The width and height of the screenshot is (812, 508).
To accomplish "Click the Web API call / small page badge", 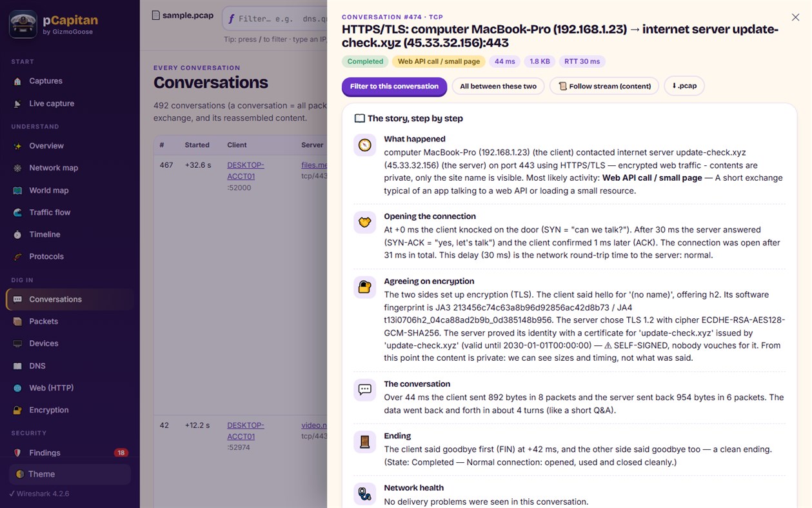I will (439, 62).
